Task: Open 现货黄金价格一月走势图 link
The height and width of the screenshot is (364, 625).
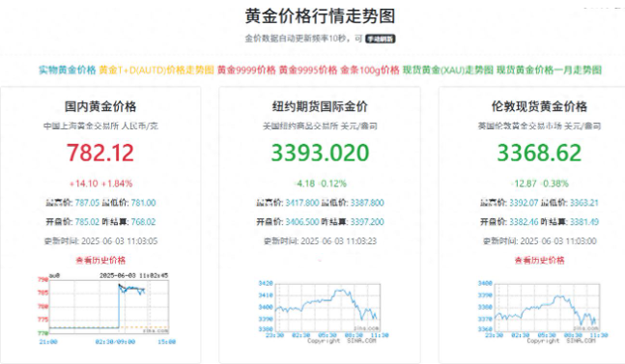Action: [x=549, y=70]
